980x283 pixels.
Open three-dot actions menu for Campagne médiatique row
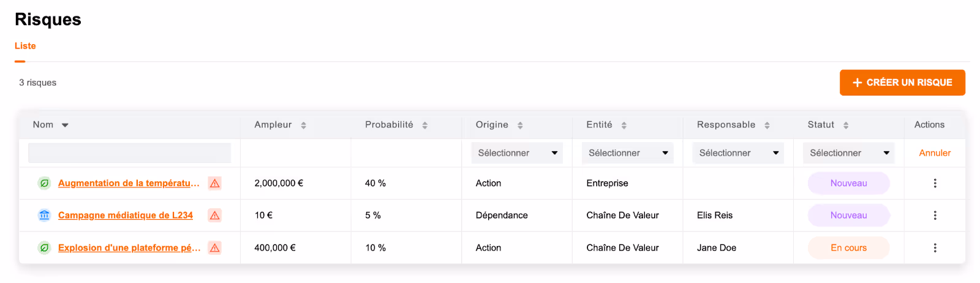[935, 215]
